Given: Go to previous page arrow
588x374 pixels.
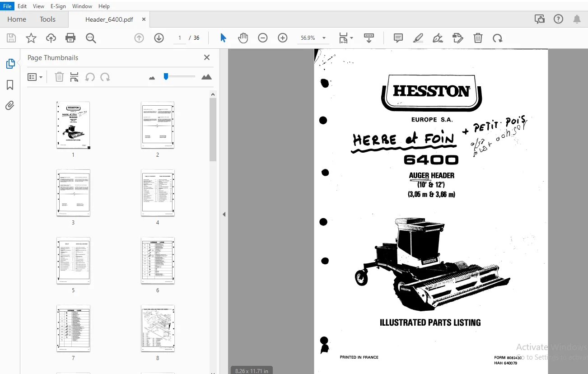Looking at the screenshot, I should point(139,38).
